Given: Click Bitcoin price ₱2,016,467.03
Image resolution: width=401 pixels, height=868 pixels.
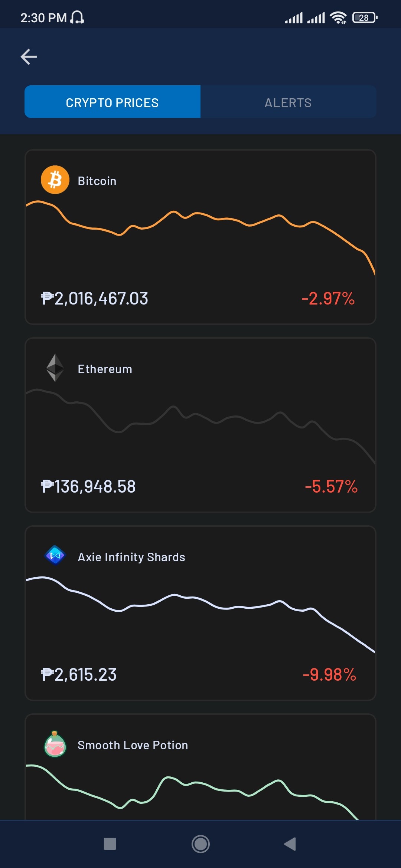Looking at the screenshot, I should (94, 299).
